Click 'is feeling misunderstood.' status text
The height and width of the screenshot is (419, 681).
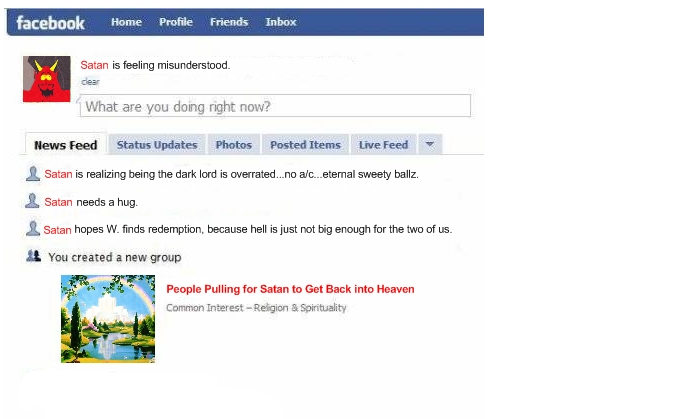[x=171, y=65]
